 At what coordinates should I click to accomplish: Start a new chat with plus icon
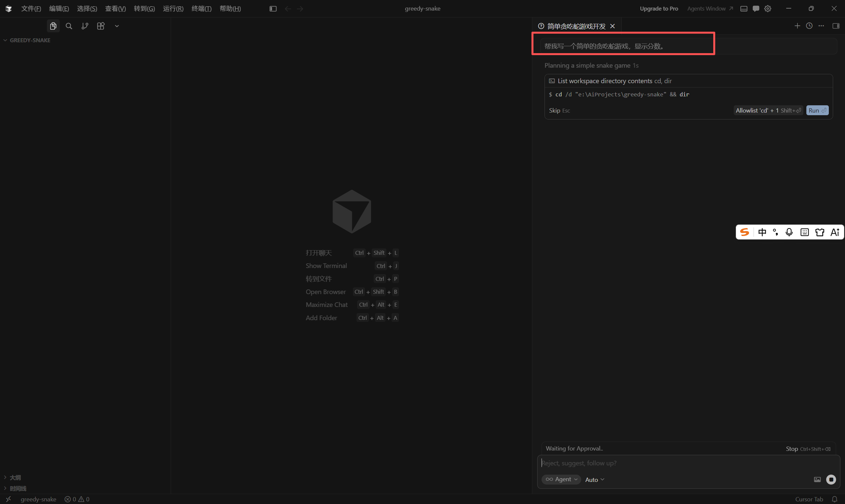click(x=797, y=26)
